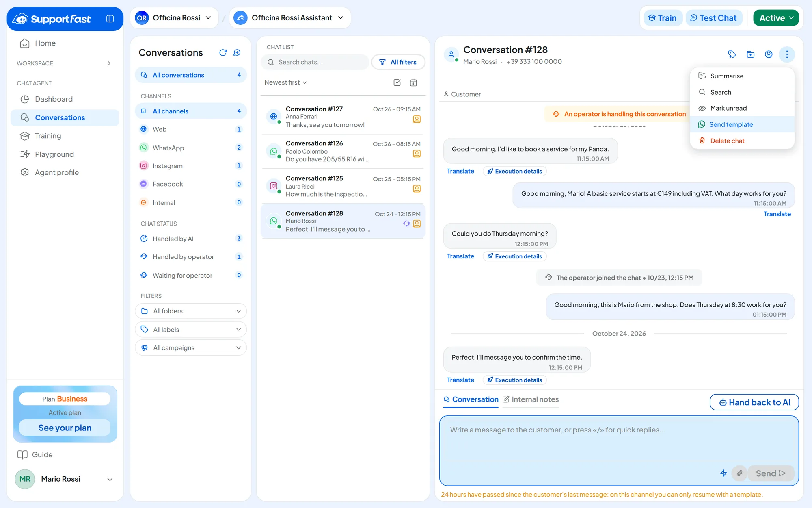Open labels tag icon in conversation header

pos(732,54)
